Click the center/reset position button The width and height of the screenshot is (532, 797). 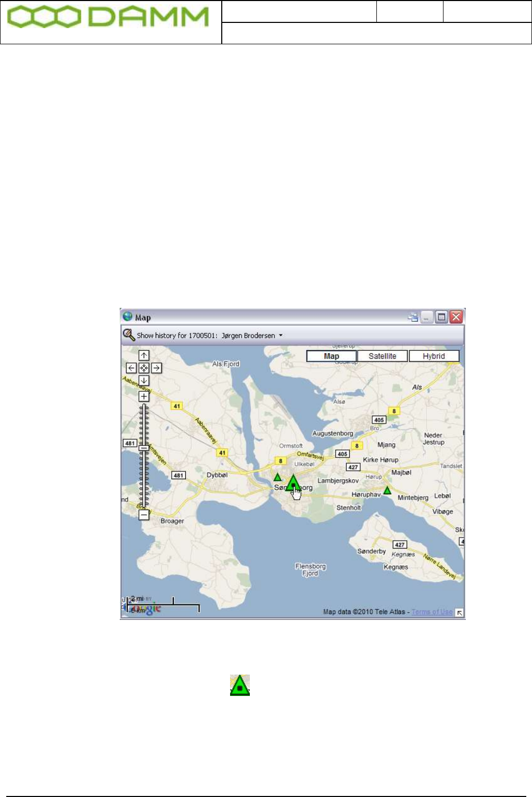pyautogui.click(x=144, y=368)
